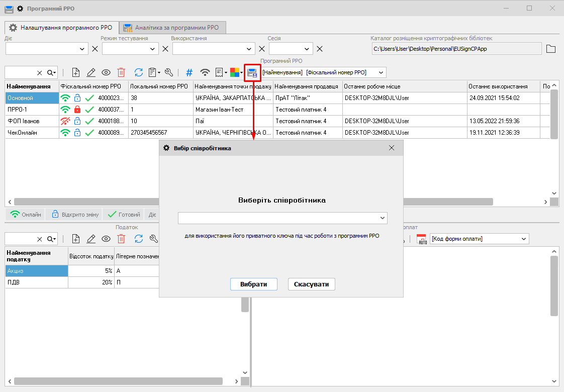This screenshot has height=392, width=564.
Task: Expand the 'Код форми оплати' dropdown
Action: tap(524, 239)
